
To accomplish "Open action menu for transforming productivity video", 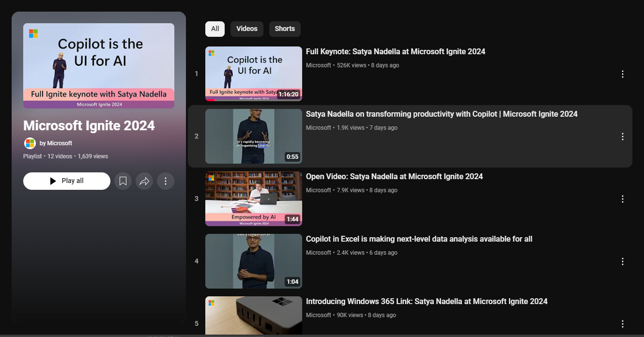I will 623,137.
